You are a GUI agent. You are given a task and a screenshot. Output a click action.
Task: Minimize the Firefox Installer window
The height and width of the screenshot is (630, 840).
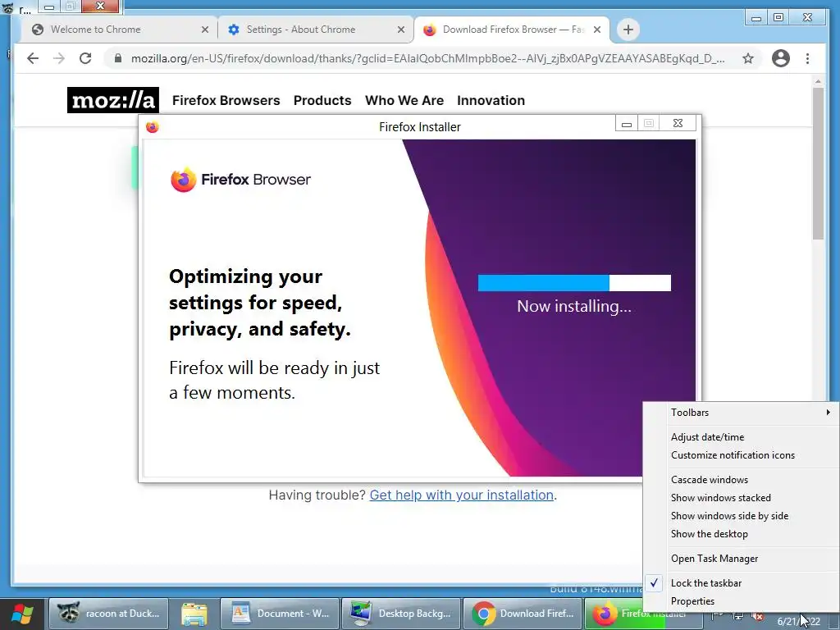[626, 124]
